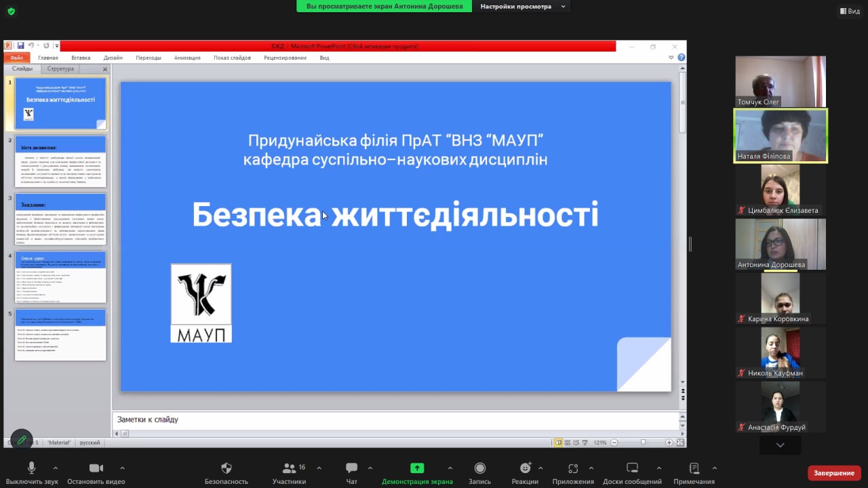Click the Save icon in PowerPoint
This screenshot has height=488, width=868.
click(x=20, y=46)
